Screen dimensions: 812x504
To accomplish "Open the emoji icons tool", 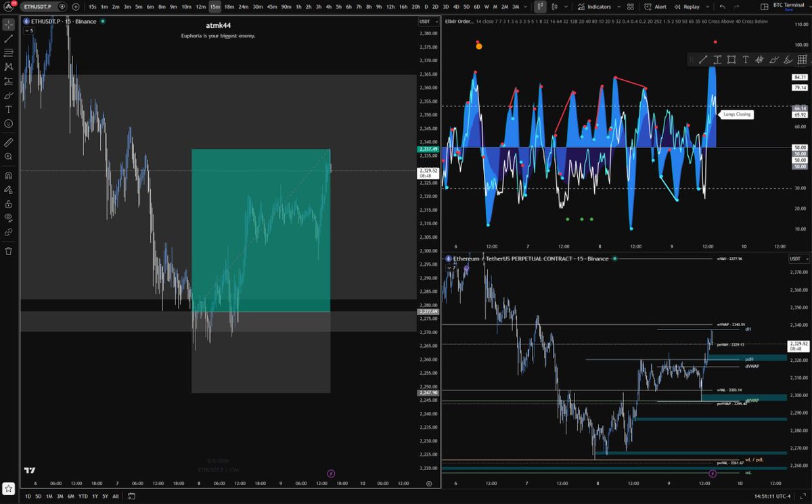I will pyautogui.click(x=8, y=124).
